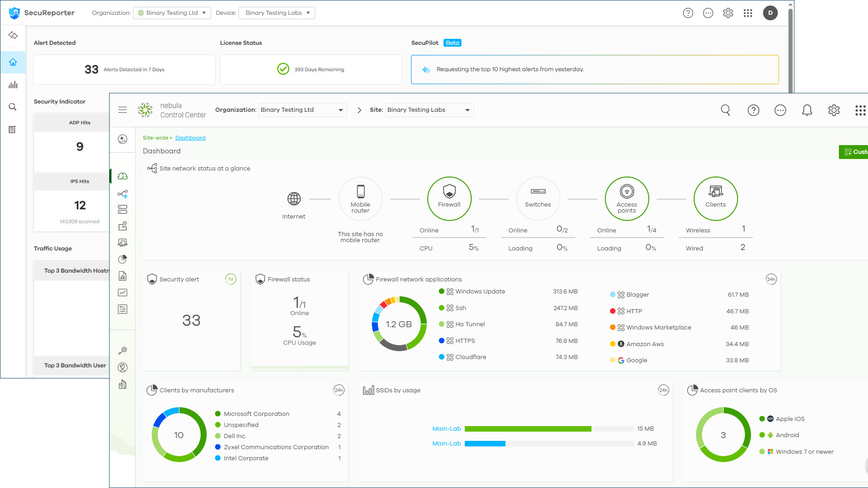The height and width of the screenshot is (488, 868).
Task: Open SecuReporter chat bubble icon
Action: pyautogui.click(x=708, y=13)
